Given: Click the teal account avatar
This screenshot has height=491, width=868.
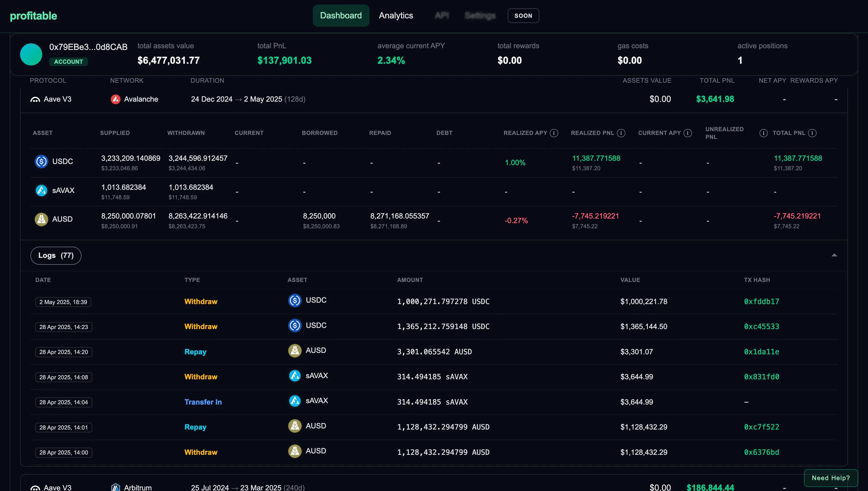Looking at the screenshot, I should click(x=31, y=54).
